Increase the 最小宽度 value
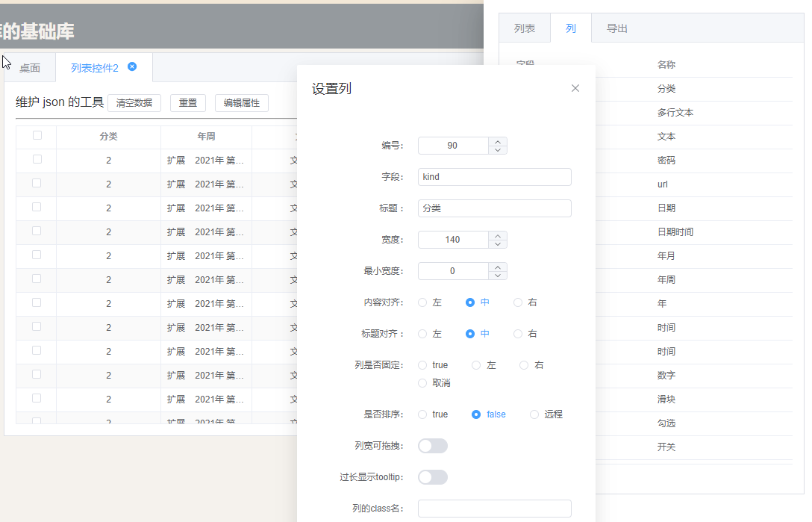This screenshot has width=812, height=522. (x=497, y=267)
